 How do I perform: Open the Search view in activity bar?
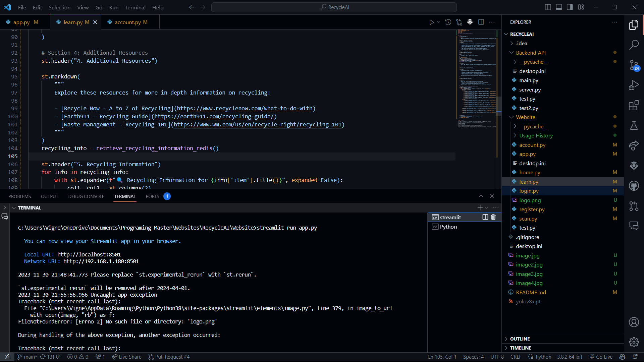[634, 45]
